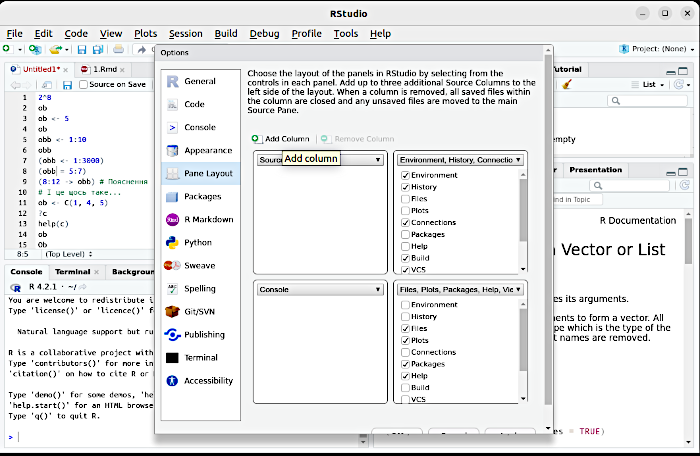Open Terminal options category
Viewport: 700px width, 456px height.
(x=200, y=358)
